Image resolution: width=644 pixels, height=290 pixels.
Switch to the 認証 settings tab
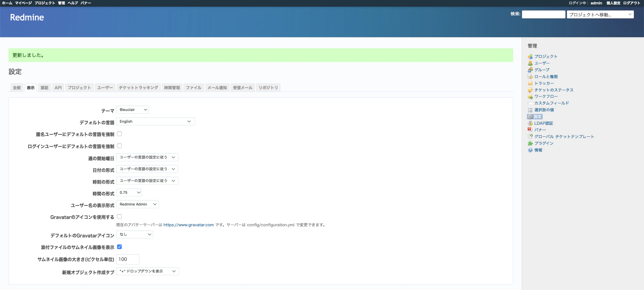45,88
